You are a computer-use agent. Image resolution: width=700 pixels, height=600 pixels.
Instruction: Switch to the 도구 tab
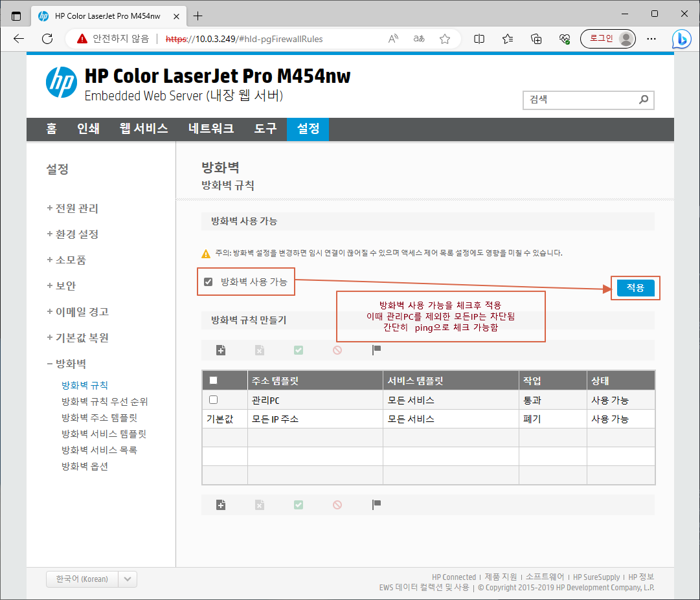265,129
